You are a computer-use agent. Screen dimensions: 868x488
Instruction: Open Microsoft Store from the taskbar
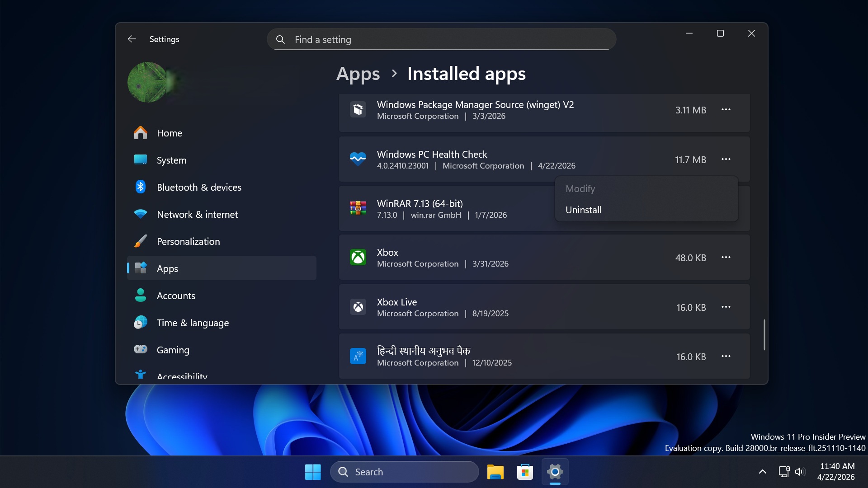(x=524, y=471)
